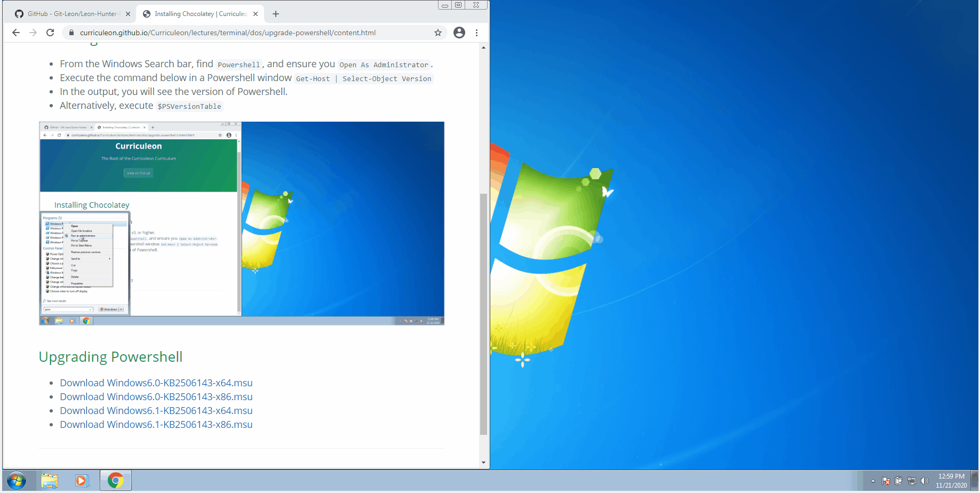
Task: Click the $PSVersionTable code text
Action: [x=189, y=106]
